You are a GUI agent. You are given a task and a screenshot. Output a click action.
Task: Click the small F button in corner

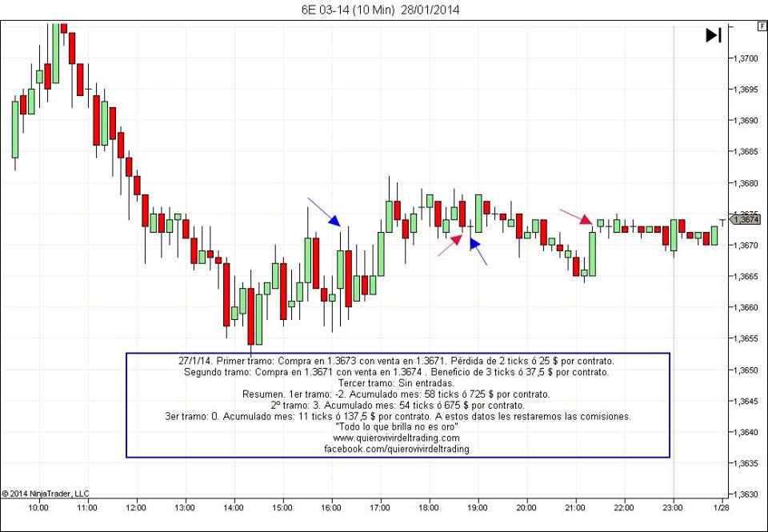coord(761,26)
